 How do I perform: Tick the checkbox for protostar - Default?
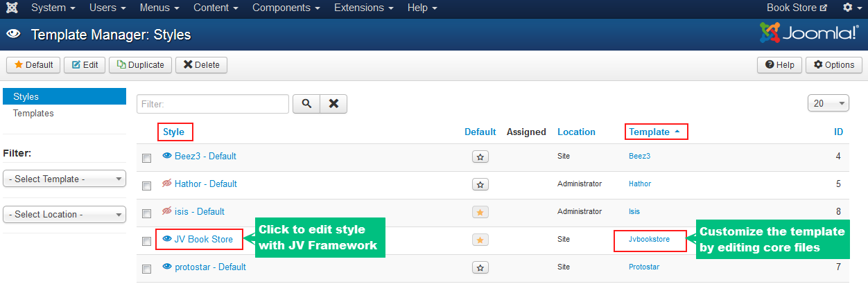(146, 269)
